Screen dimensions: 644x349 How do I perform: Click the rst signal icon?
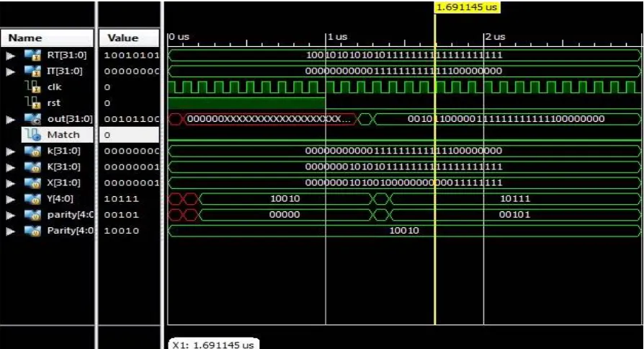pyautogui.click(x=32, y=103)
